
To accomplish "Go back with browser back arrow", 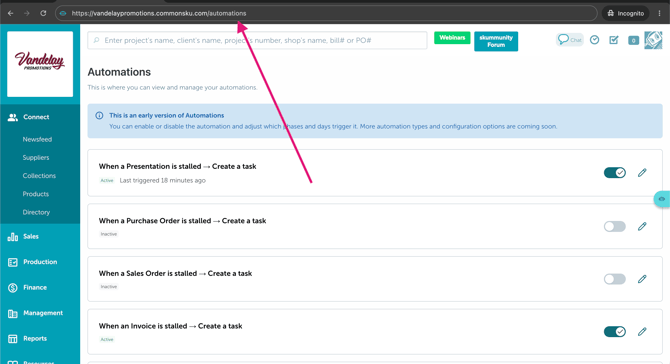I will [10, 13].
